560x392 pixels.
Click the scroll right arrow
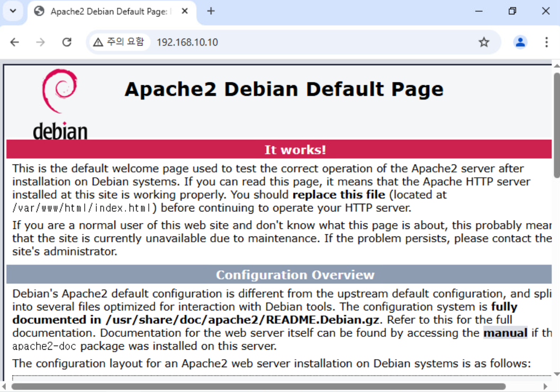[545, 387]
